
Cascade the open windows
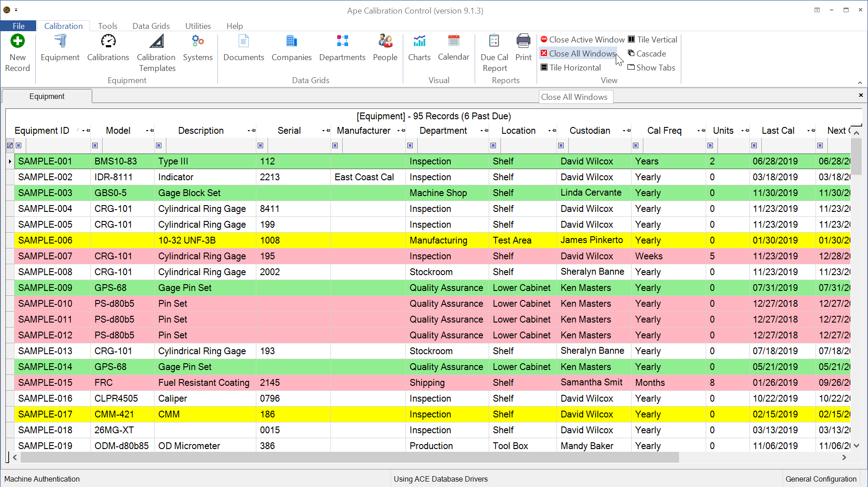coord(647,53)
